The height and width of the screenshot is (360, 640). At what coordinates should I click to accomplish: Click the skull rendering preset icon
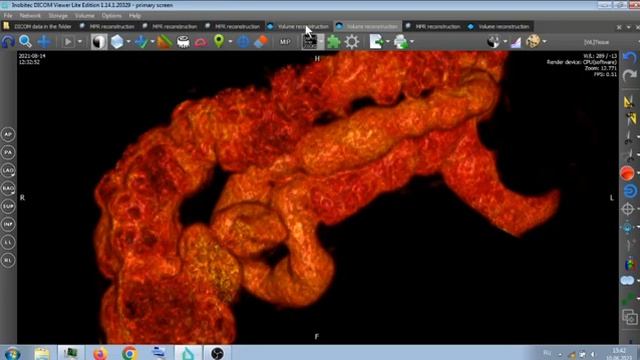click(533, 41)
